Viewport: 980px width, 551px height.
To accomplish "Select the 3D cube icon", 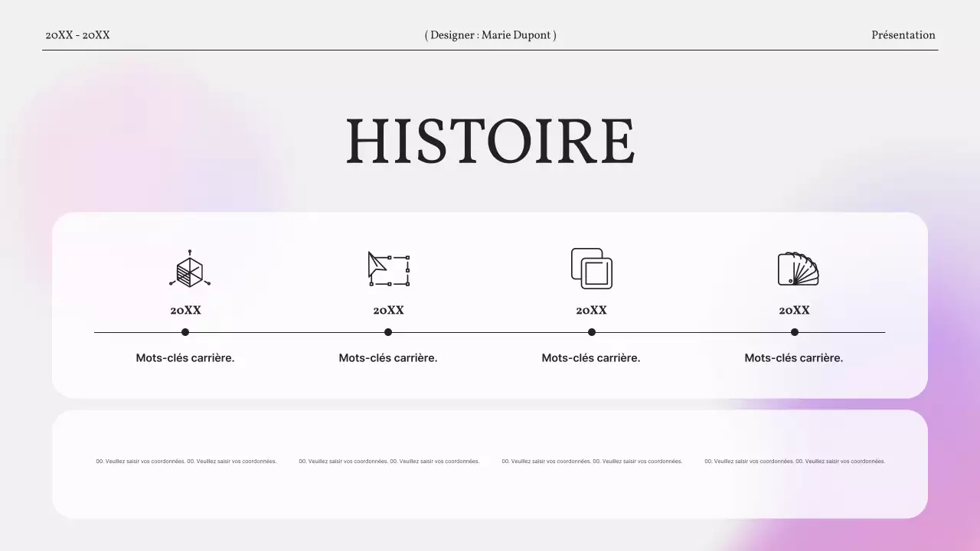I will [x=188, y=269].
